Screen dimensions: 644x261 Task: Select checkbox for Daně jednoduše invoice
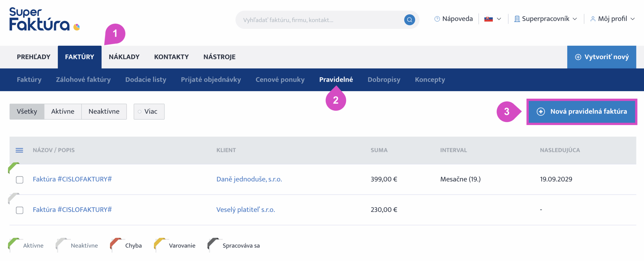coord(20,180)
